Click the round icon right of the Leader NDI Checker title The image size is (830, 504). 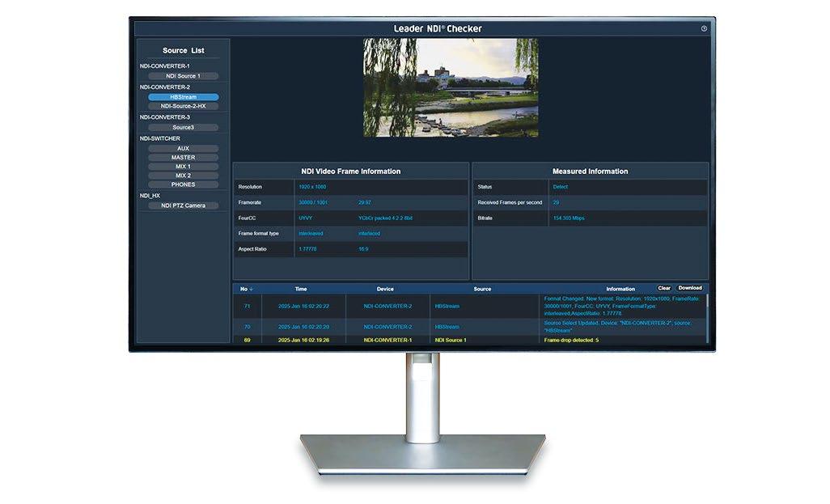[704, 28]
